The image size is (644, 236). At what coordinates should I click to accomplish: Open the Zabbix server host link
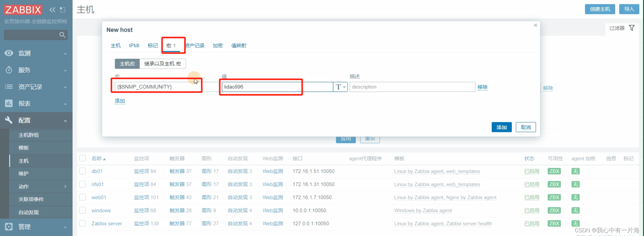click(x=107, y=223)
